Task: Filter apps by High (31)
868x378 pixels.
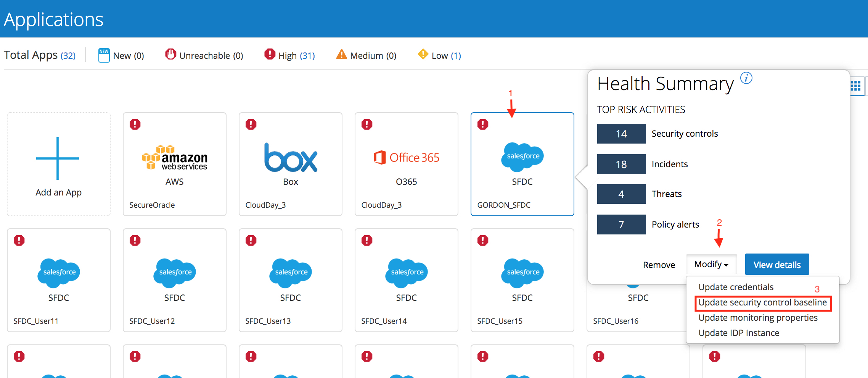Action: coord(297,56)
